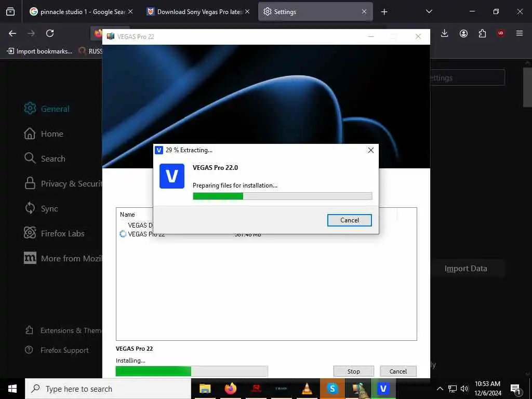The image size is (532, 399).
Task: Click the Installing progress bar
Action: pos(192,371)
